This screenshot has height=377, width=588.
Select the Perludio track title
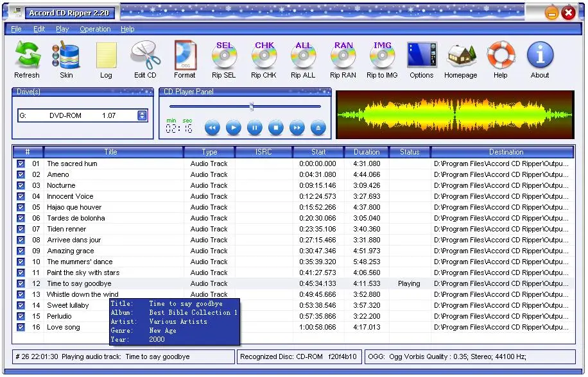[59, 316]
